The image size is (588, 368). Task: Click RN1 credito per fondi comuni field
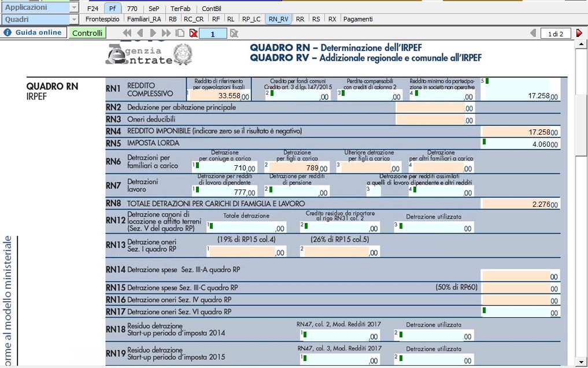[x=299, y=95]
